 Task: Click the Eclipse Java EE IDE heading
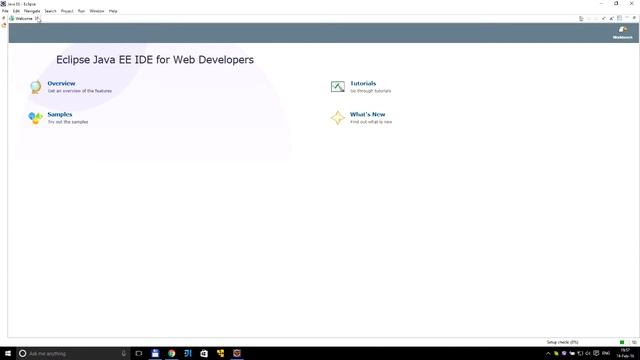click(x=155, y=60)
